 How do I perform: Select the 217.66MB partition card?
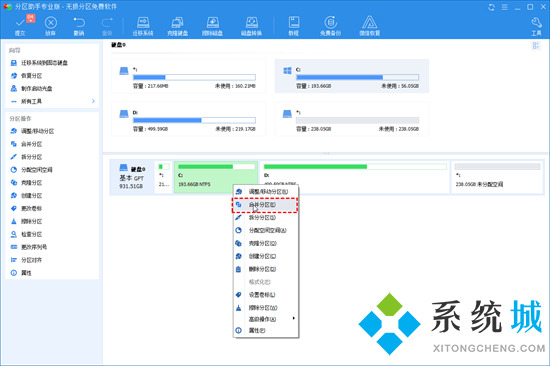188,76
